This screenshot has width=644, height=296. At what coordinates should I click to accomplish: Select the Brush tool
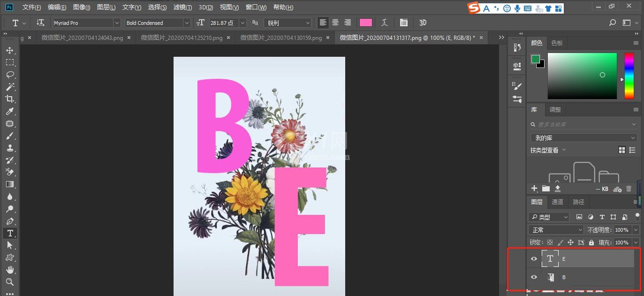(10, 136)
